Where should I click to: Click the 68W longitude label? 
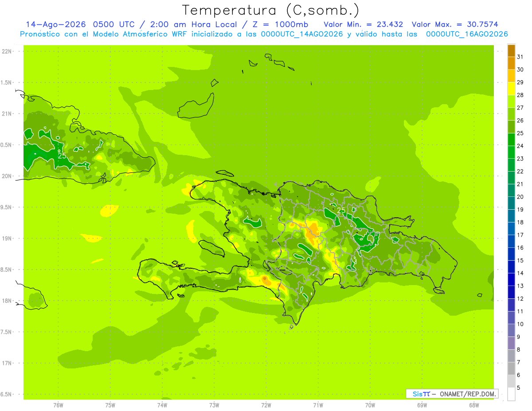(473, 405)
